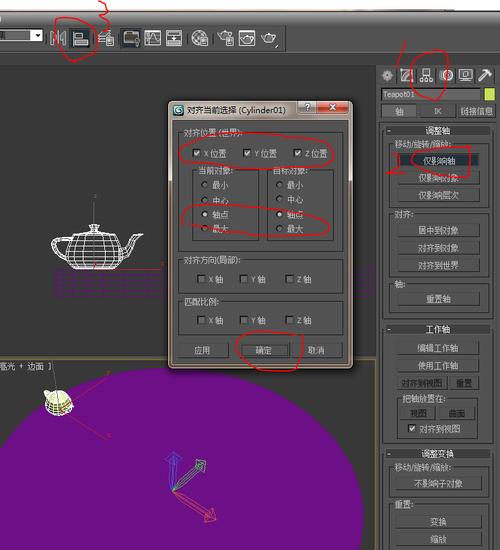This screenshot has width=500, height=550.
Task: Switch to the Hierarchy command panel tab
Action: coord(426,75)
